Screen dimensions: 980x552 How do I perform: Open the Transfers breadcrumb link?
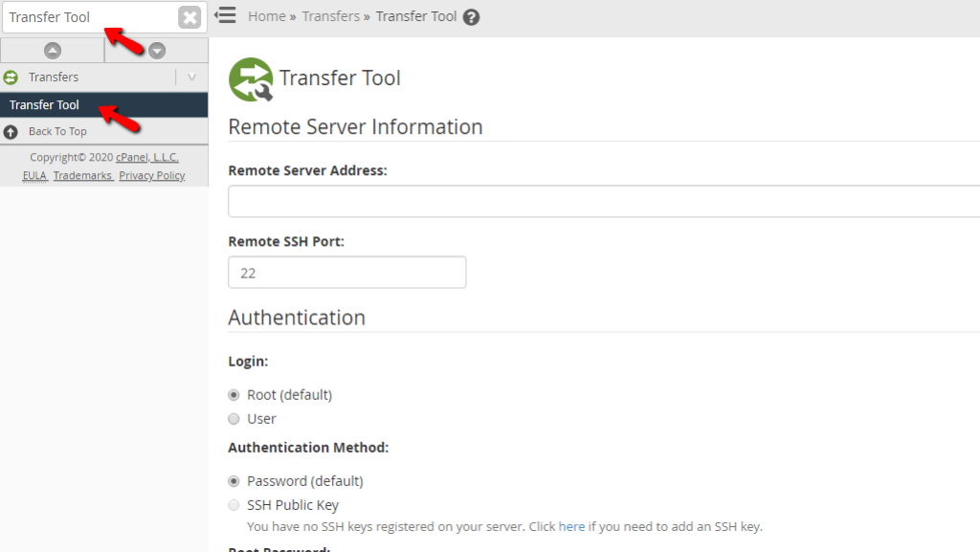(331, 16)
